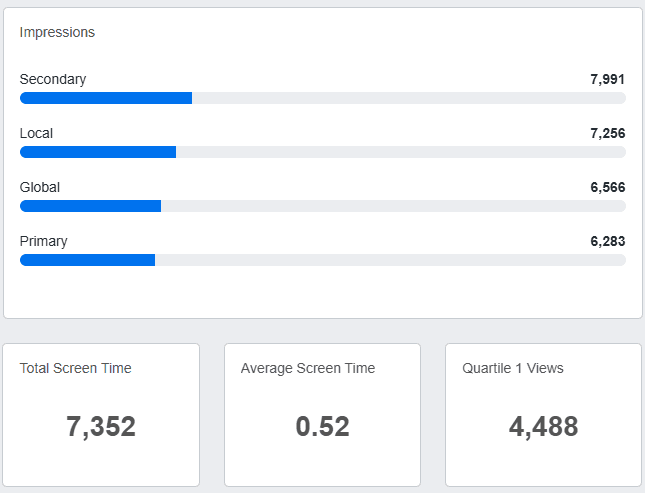Click the Primary impressions progress bar
The height and width of the screenshot is (493, 645).
pos(323,260)
